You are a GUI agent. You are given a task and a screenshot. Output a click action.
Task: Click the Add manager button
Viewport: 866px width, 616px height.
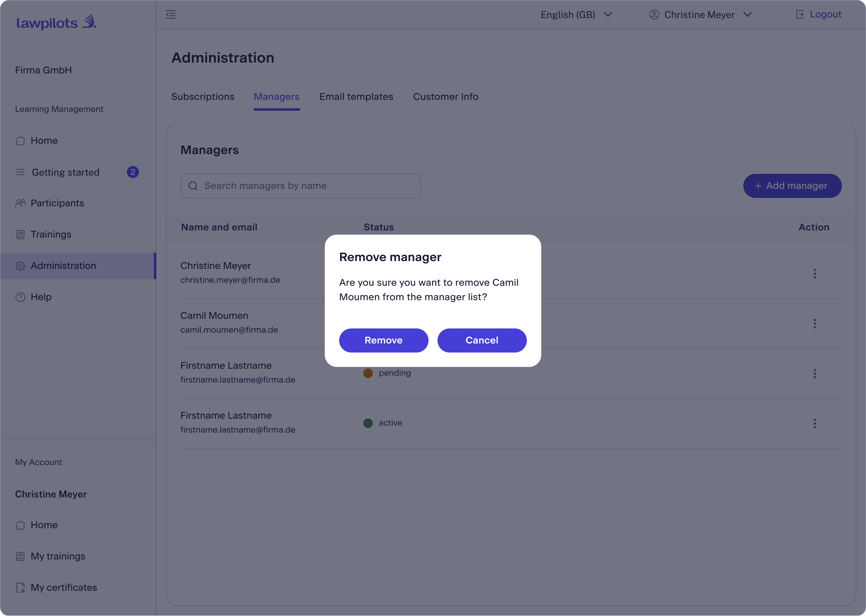tap(792, 186)
